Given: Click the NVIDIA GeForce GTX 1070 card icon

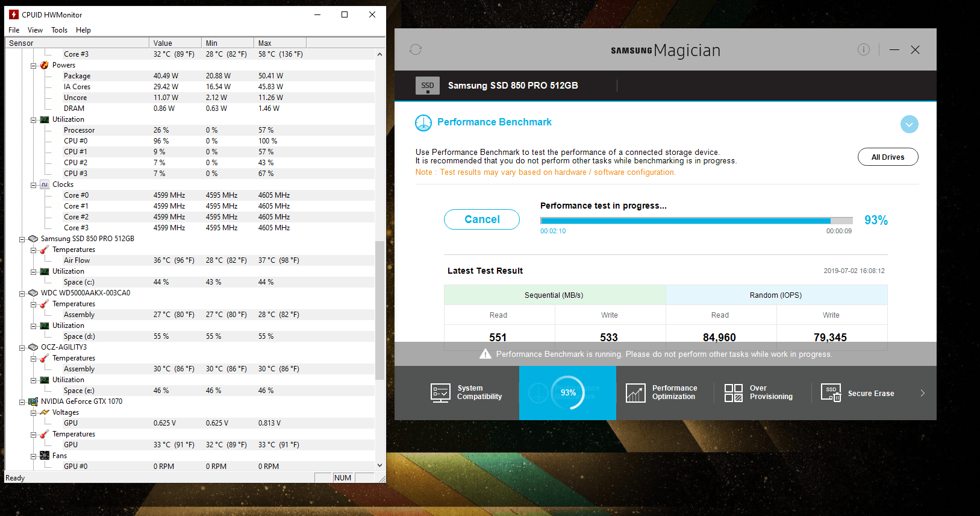Looking at the screenshot, I should coord(33,401).
